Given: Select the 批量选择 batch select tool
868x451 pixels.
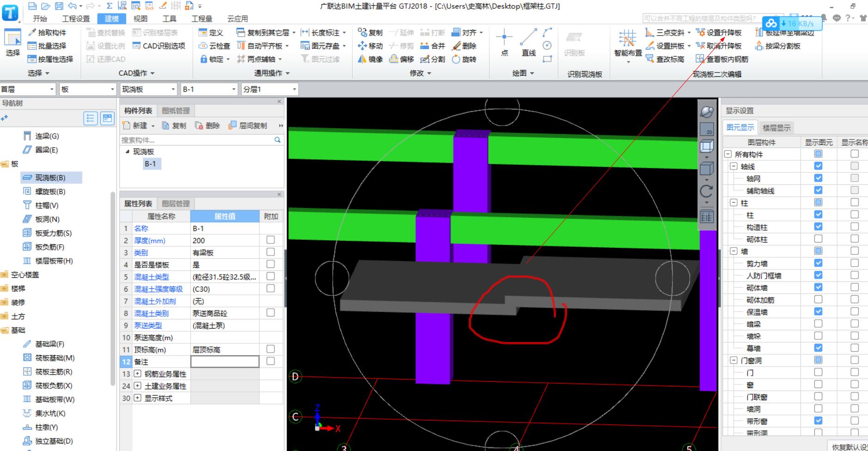Looking at the screenshot, I should (47, 46).
